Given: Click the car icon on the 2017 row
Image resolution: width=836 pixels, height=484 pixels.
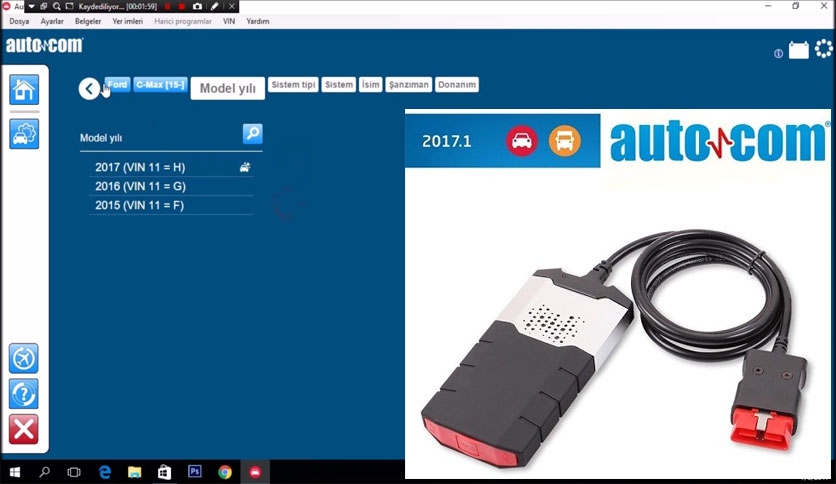Looking at the screenshot, I should tap(245, 167).
